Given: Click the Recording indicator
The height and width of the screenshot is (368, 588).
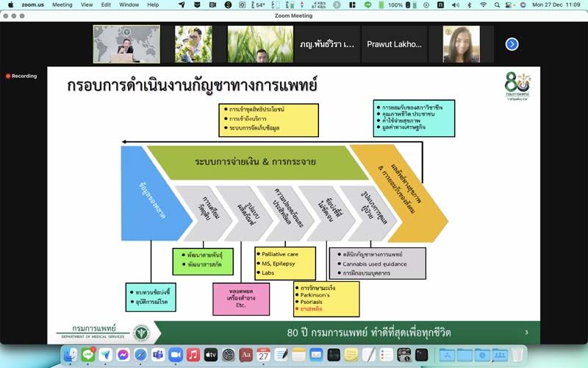Looking at the screenshot, I should [x=21, y=76].
